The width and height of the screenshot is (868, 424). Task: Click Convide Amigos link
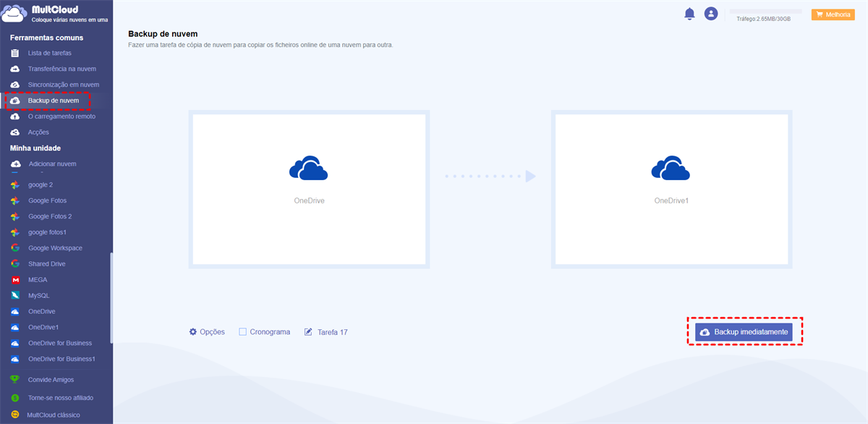tap(51, 380)
